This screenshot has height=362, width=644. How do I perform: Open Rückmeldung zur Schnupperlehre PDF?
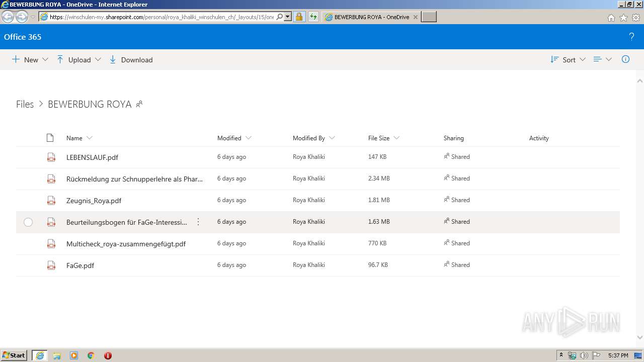pos(135,179)
